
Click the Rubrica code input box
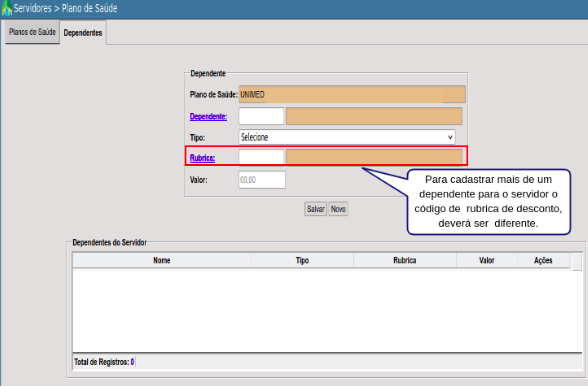261,157
